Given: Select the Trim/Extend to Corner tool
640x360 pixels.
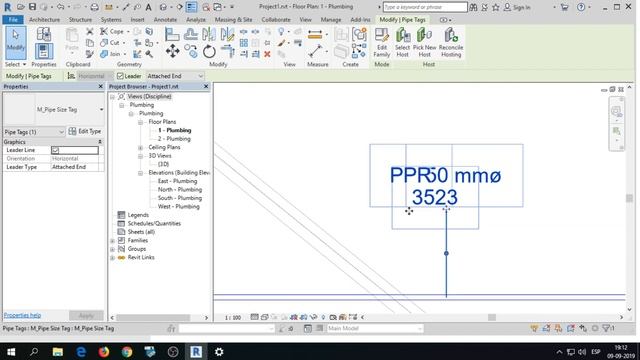Looking at the screenshot, I should (227, 51).
